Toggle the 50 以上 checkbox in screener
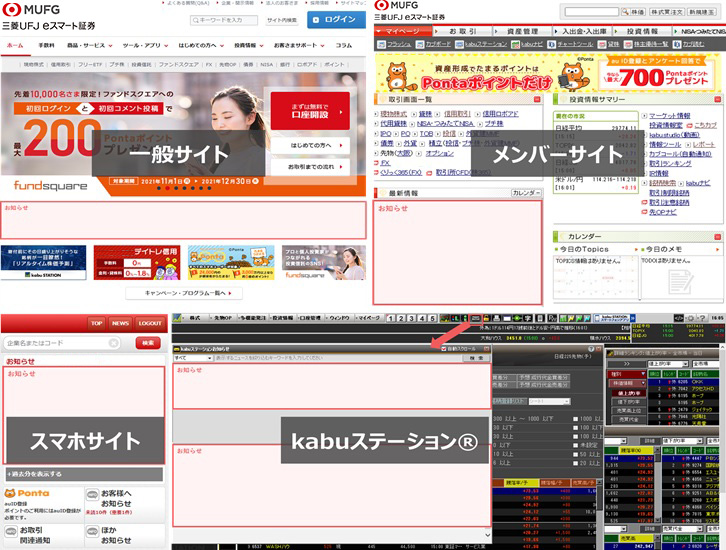Viewport: 726px width, 550px height. pos(576,454)
